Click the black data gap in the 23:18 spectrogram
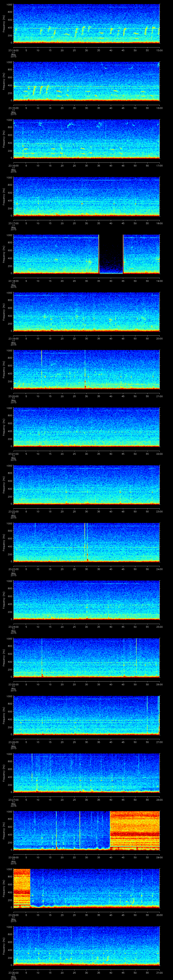 coord(111,254)
